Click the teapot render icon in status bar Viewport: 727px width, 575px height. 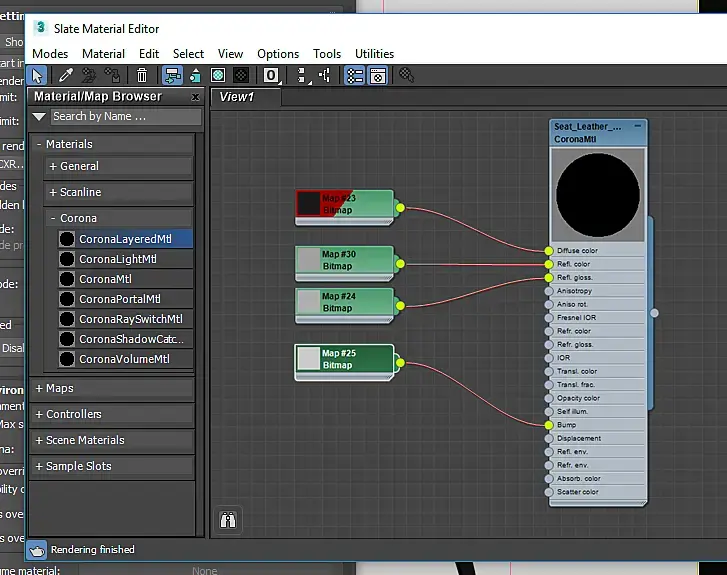click(36, 550)
